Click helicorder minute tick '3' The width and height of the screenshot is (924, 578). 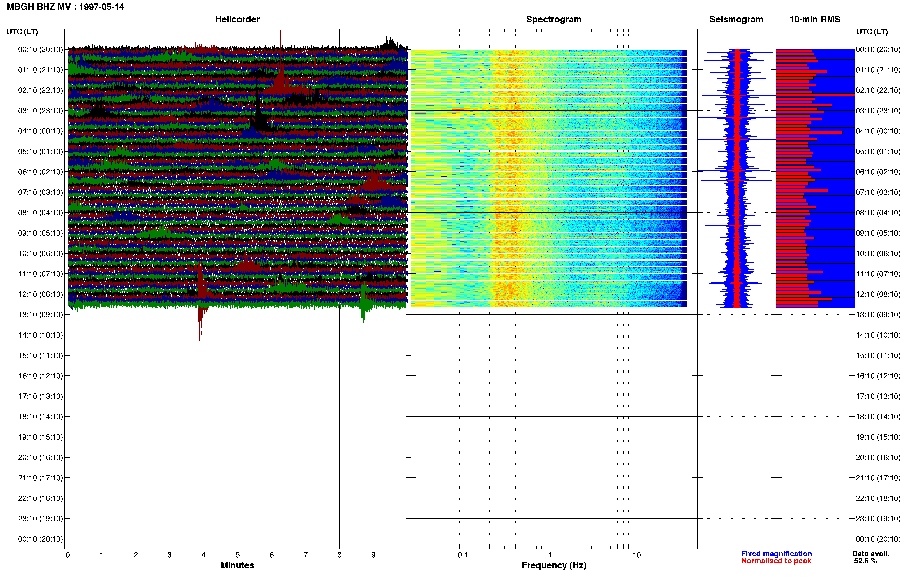[170, 555]
